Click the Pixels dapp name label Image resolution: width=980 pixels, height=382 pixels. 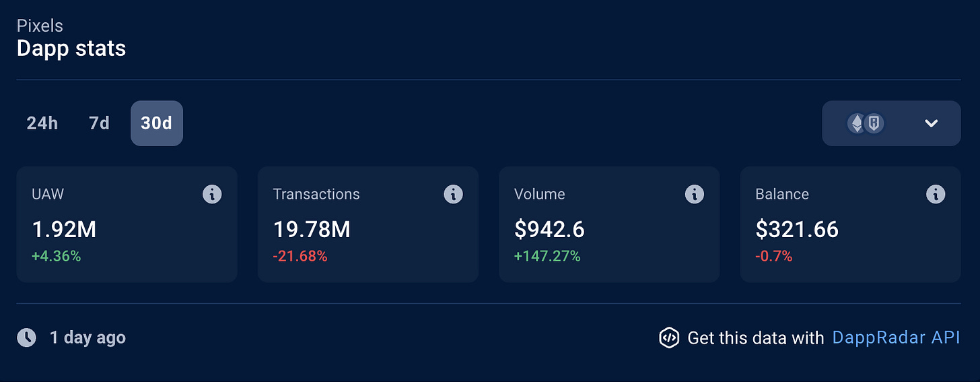coord(40,26)
